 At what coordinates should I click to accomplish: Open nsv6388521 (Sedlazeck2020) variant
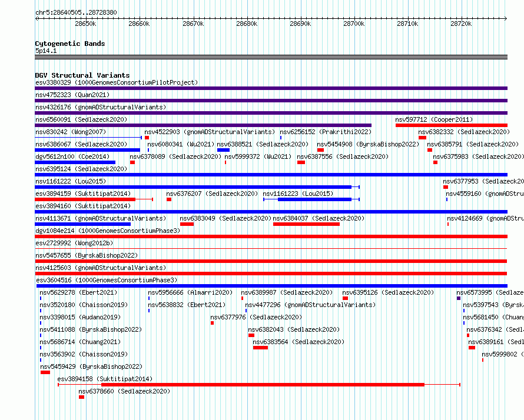(x=263, y=144)
